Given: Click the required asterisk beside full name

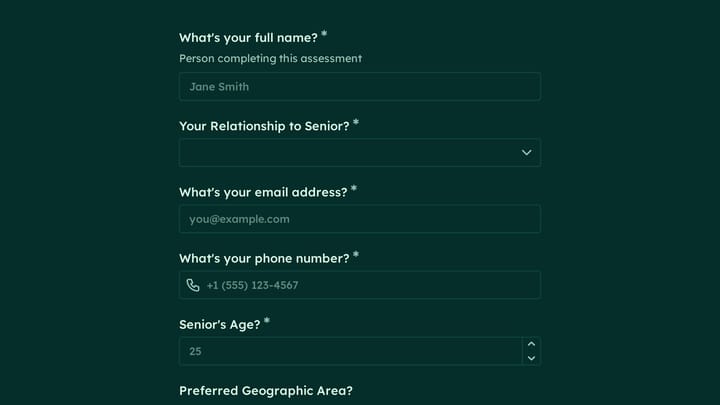Looking at the screenshot, I should [x=324, y=34].
